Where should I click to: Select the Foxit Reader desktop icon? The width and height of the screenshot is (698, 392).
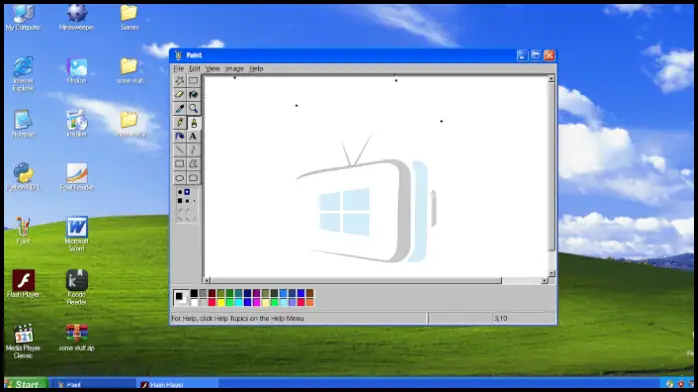point(77,177)
